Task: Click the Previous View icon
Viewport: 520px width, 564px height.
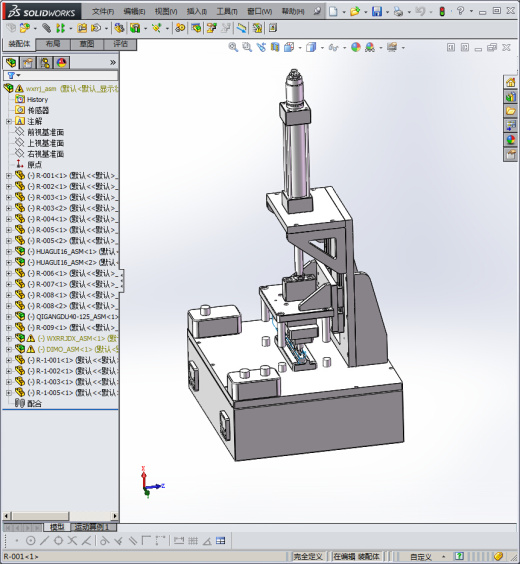Action: (x=261, y=47)
